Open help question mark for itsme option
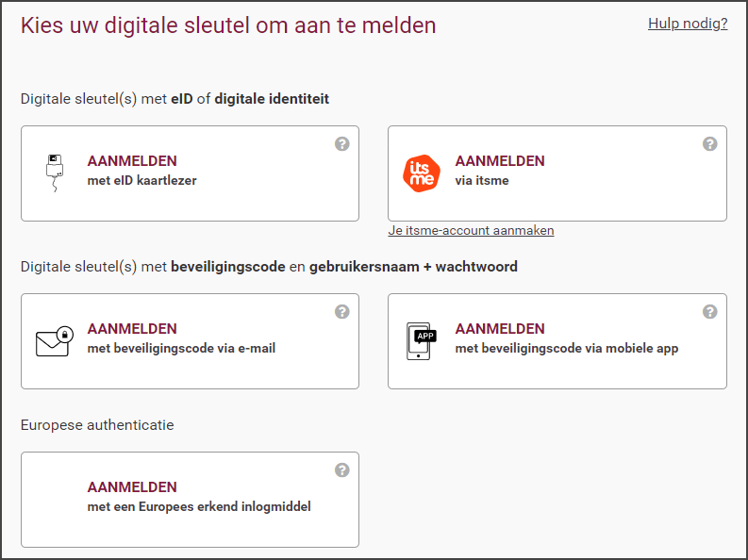The height and width of the screenshot is (560, 748). pyautogui.click(x=710, y=144)
